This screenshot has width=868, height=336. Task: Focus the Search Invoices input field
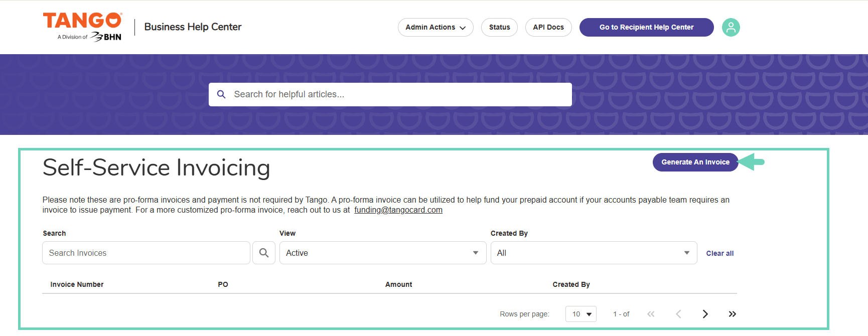[x=146, y=253]
